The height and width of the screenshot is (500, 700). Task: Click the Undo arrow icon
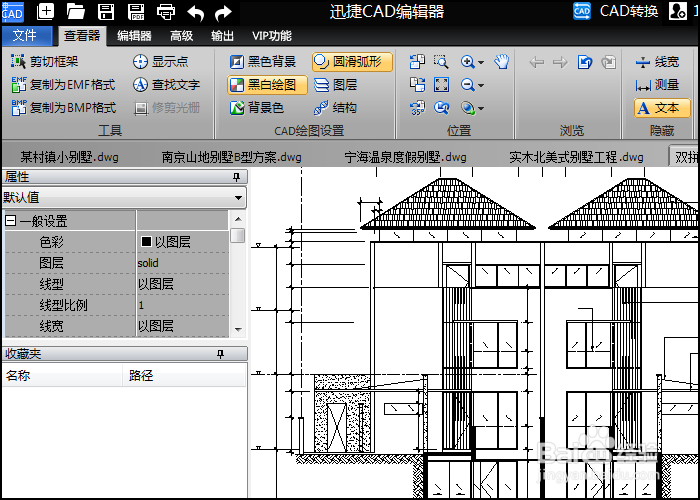(196, 12)
